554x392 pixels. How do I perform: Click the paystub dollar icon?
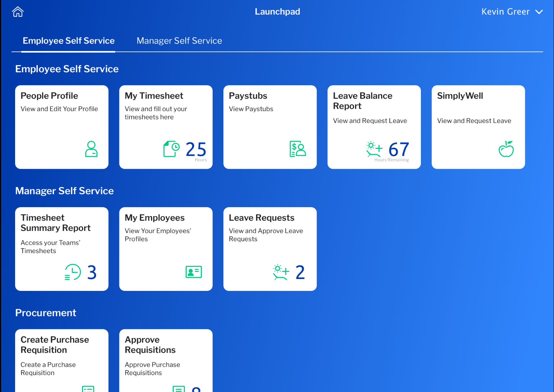pyautogui.click(x=298, y=149)
